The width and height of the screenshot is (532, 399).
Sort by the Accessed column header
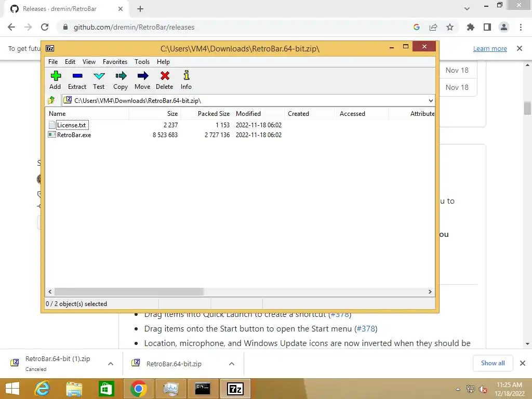click(362, 114)
